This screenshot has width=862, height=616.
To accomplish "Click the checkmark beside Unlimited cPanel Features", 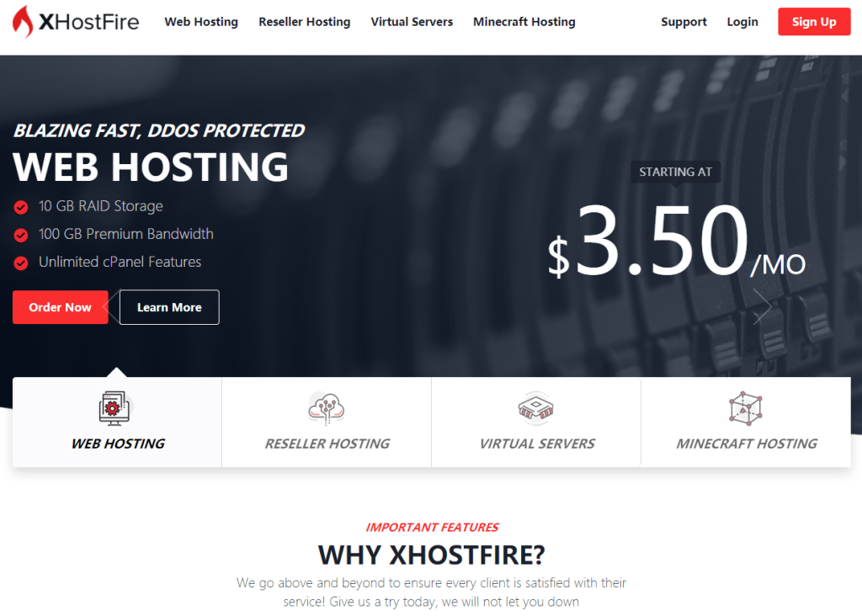I will (21, 263).
